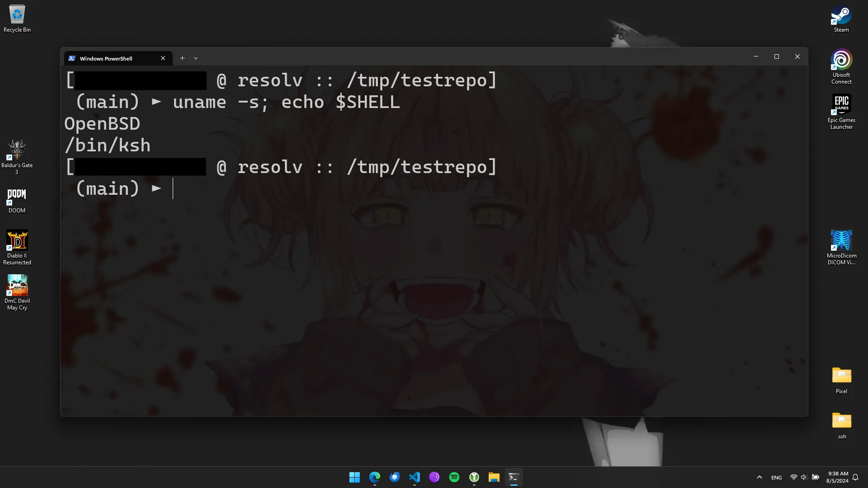868x488 pixels.
Task: Launch DOOM from desktop icon
Action: (17, 200)
